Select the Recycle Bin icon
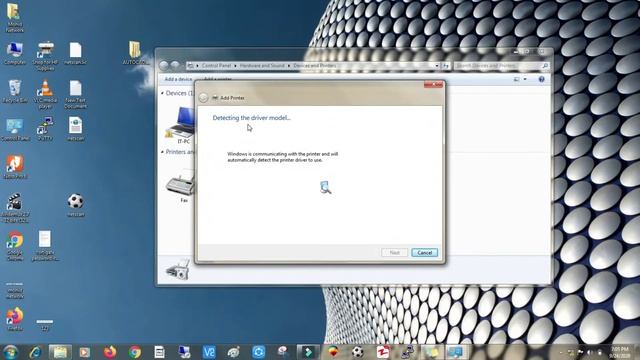 pyautogui.click(x=15, y=91)
